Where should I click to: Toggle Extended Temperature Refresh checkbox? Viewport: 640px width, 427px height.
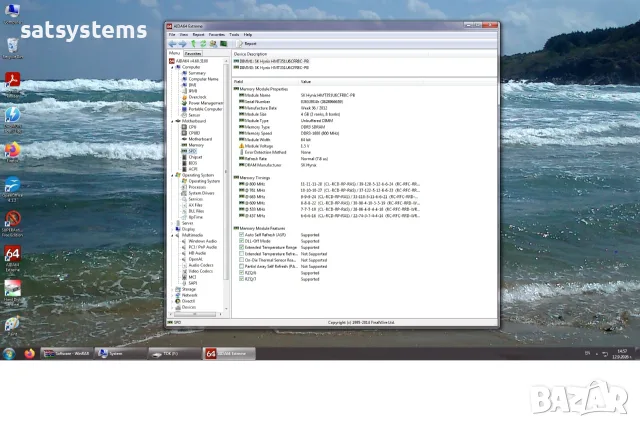click(x=241, y=254)
